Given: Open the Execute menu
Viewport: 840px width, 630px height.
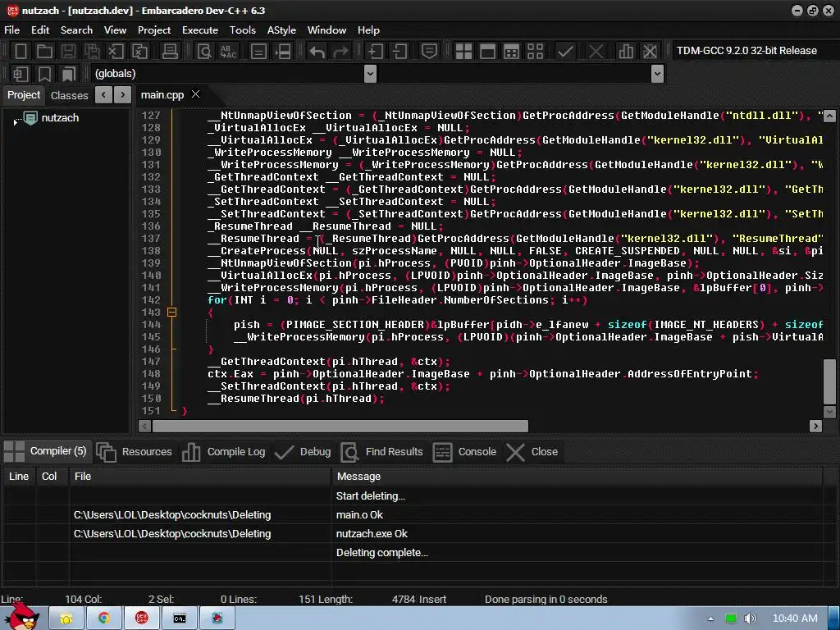Looking at the screenshot, I should (x=200, y=30).
